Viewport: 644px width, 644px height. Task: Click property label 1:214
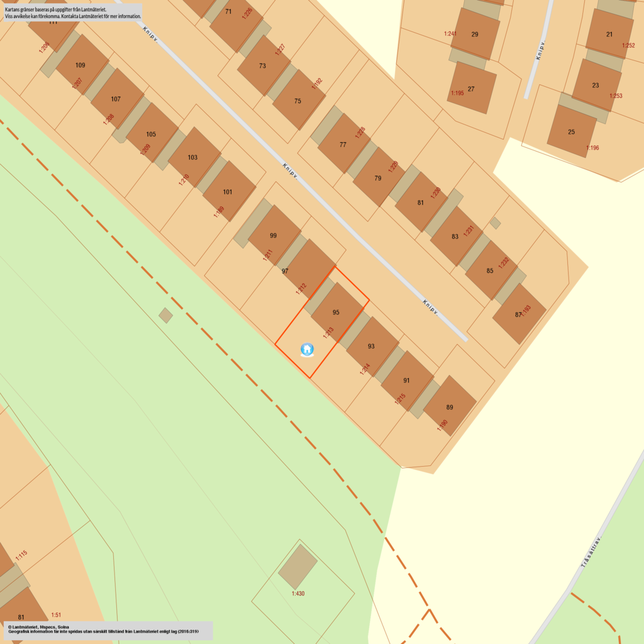pyautogui.click(x=365, y=369)
